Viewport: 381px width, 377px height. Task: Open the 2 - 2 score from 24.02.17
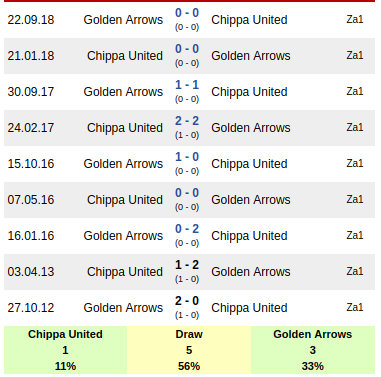pos(187,121)
